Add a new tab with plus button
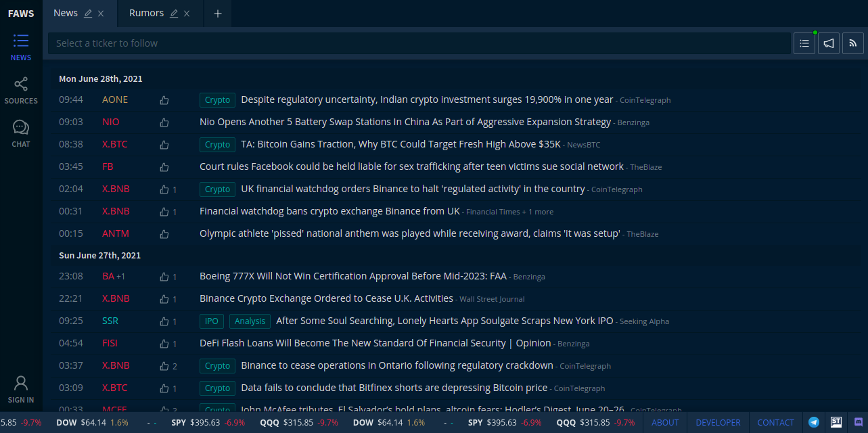The width and height of the screenshot is (868, 433). (x=218, y=14)
